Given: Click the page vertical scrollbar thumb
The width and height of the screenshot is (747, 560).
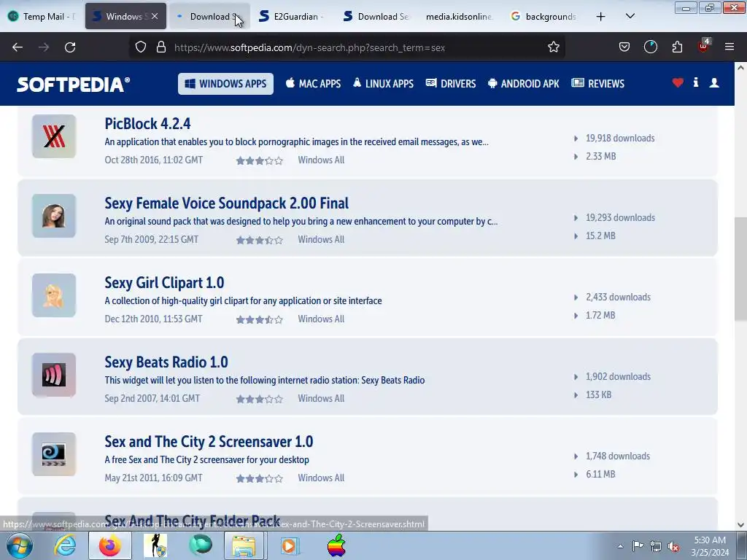Looking at the screenshot, I should click(x=740, y=268).
